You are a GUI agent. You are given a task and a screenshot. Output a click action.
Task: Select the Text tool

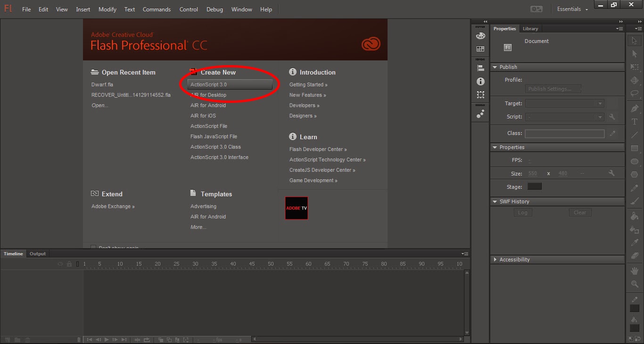coord(635,122)
